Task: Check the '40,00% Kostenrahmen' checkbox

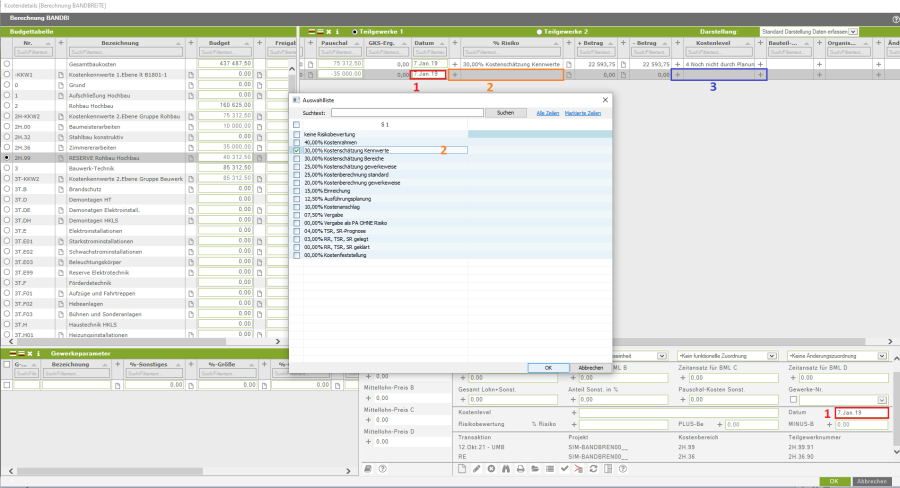Action: coord(296,141)
